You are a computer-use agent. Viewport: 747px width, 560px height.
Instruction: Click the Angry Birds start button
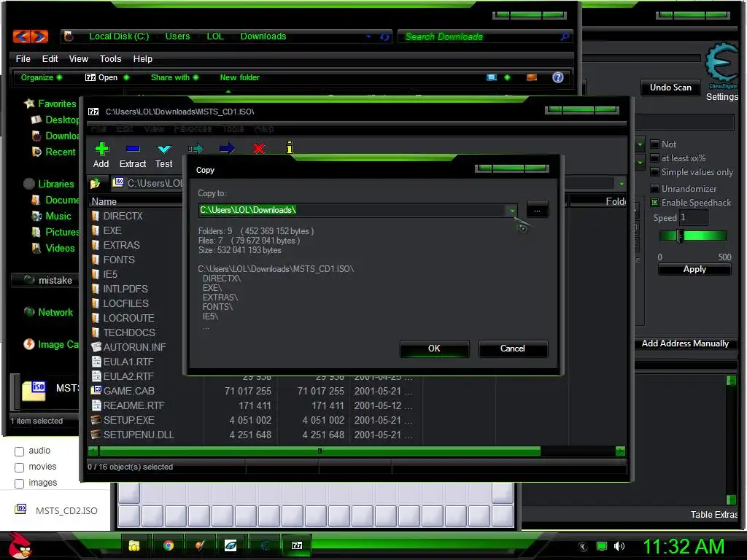[x=20, y=545]
